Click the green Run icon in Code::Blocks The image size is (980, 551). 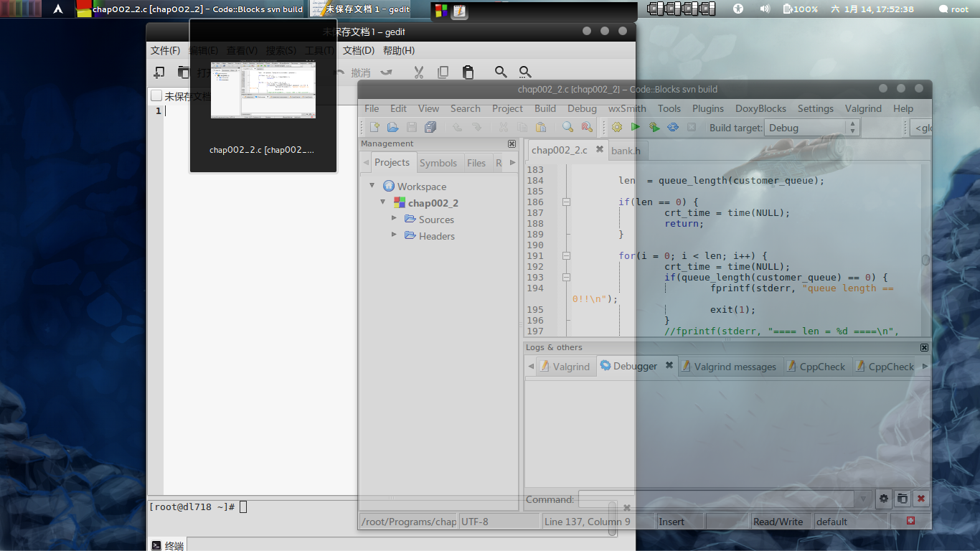(635, 127)
